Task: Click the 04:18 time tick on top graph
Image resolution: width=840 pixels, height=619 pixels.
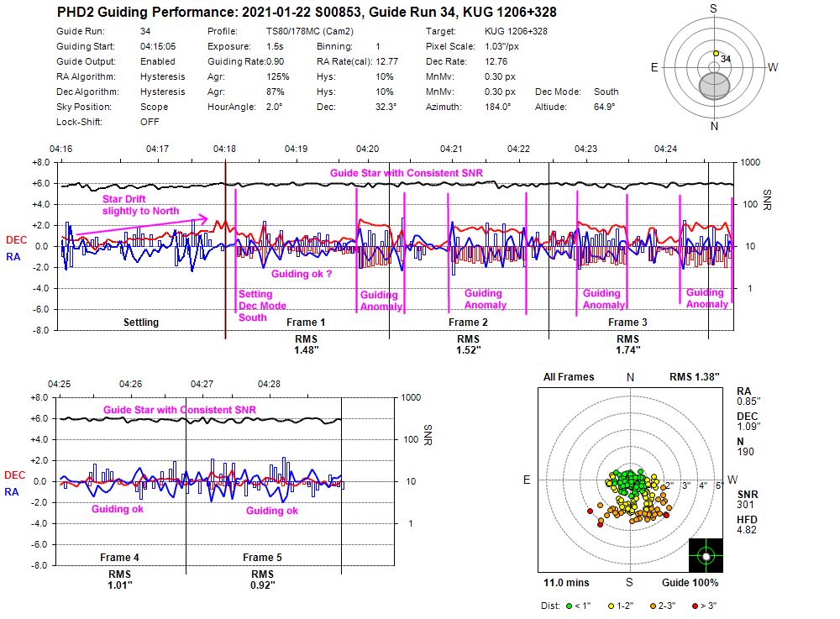Action: [224, 149]
